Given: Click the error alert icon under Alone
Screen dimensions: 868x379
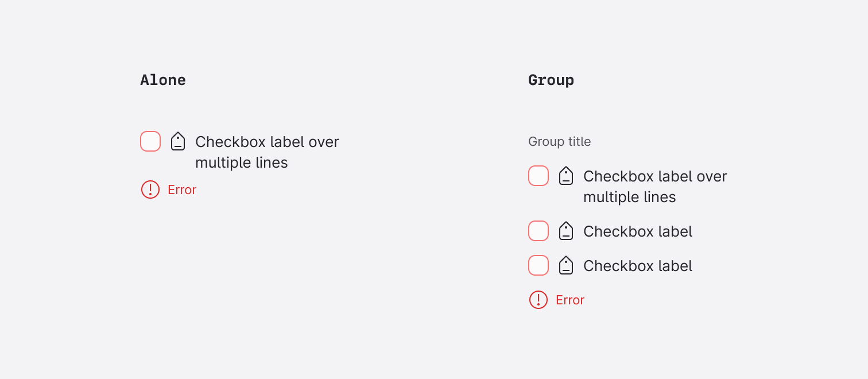Looking at the screenshot, I should 150,189.
